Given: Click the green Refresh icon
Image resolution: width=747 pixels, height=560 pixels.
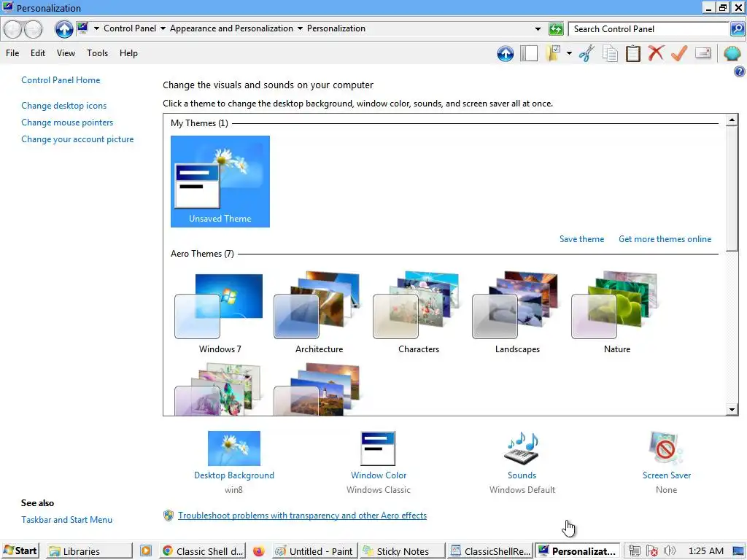Looking at the screenshot, I should click(556, 29).
